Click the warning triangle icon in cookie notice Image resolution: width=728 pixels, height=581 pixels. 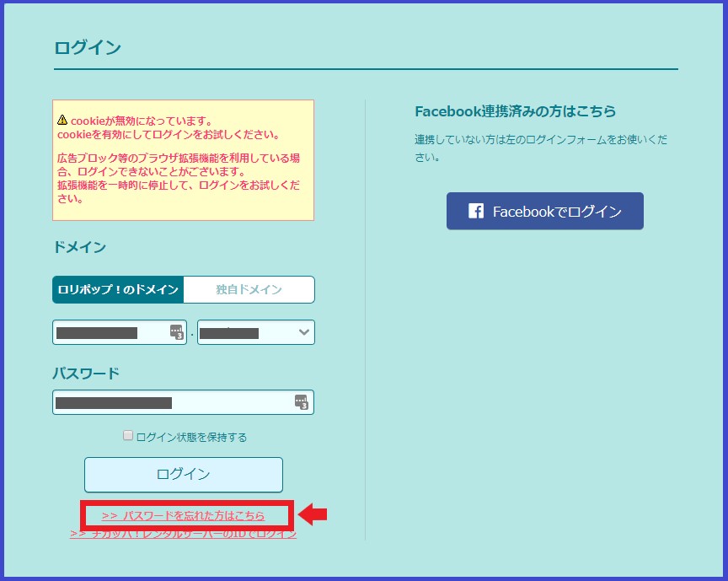tap(62, 120)
